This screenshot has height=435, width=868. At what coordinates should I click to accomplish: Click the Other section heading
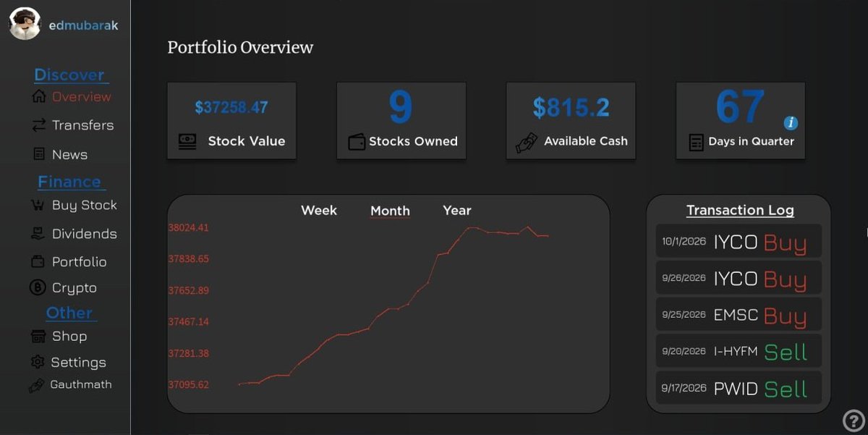point(69,313)
